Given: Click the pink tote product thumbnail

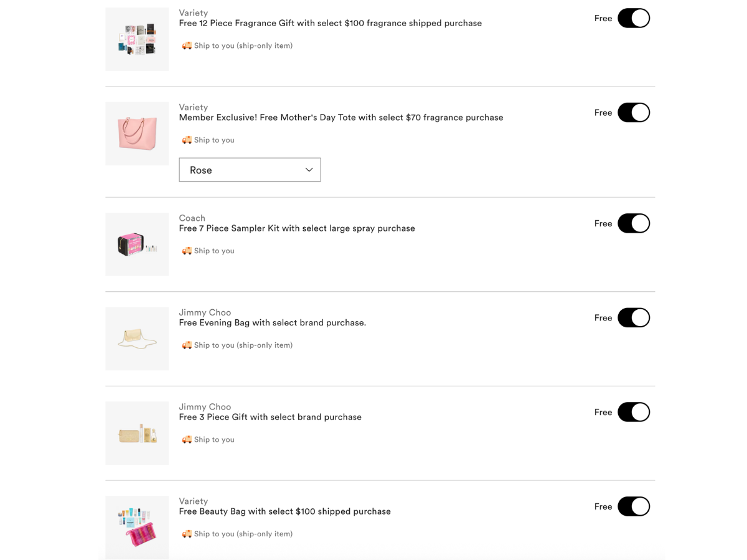Looking at the screenshot, I should pos(137,133).
